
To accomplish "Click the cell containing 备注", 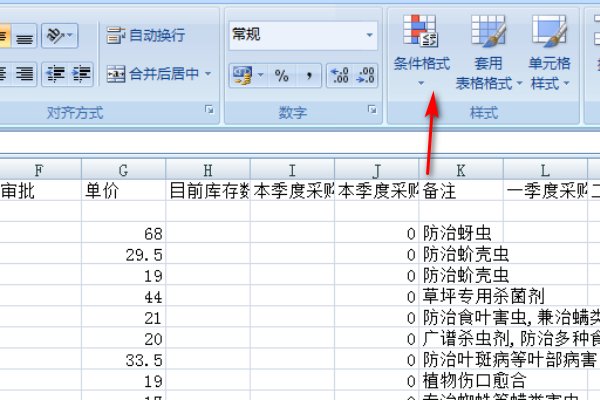I will click(x=461, y=190).
